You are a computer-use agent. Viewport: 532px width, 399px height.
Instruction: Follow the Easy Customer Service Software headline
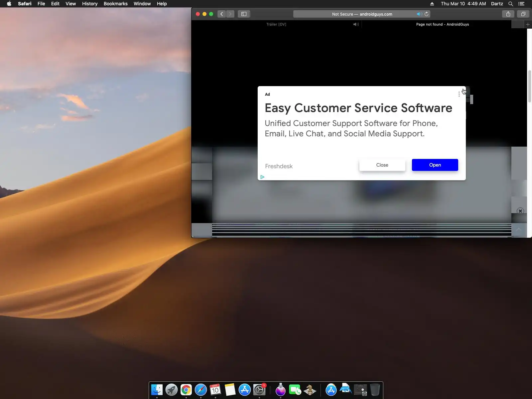tap(358, 108)
